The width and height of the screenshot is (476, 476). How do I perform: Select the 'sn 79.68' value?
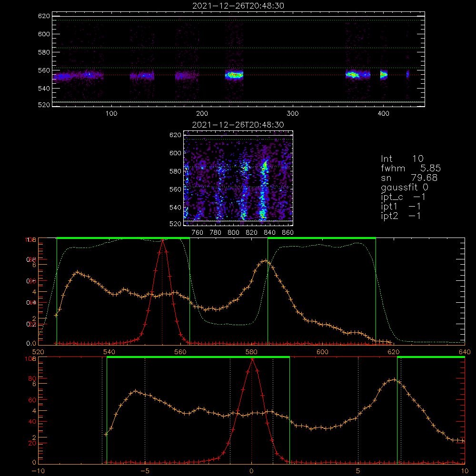click(x=409, y=178)
